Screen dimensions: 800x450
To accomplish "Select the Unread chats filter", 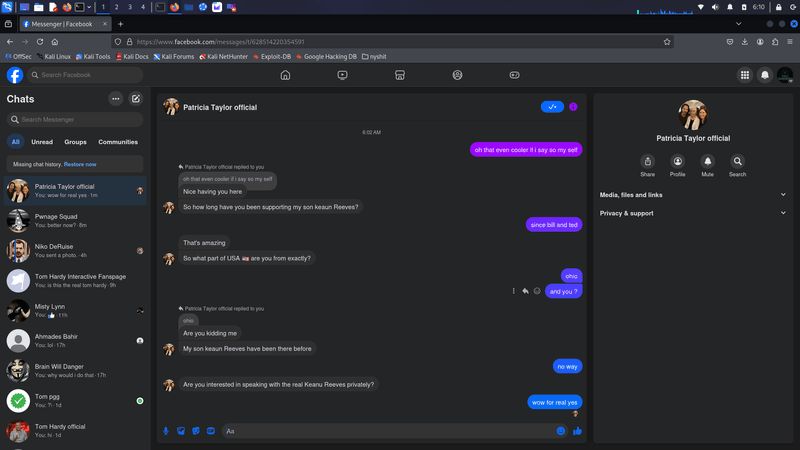I will pos(42,142).
